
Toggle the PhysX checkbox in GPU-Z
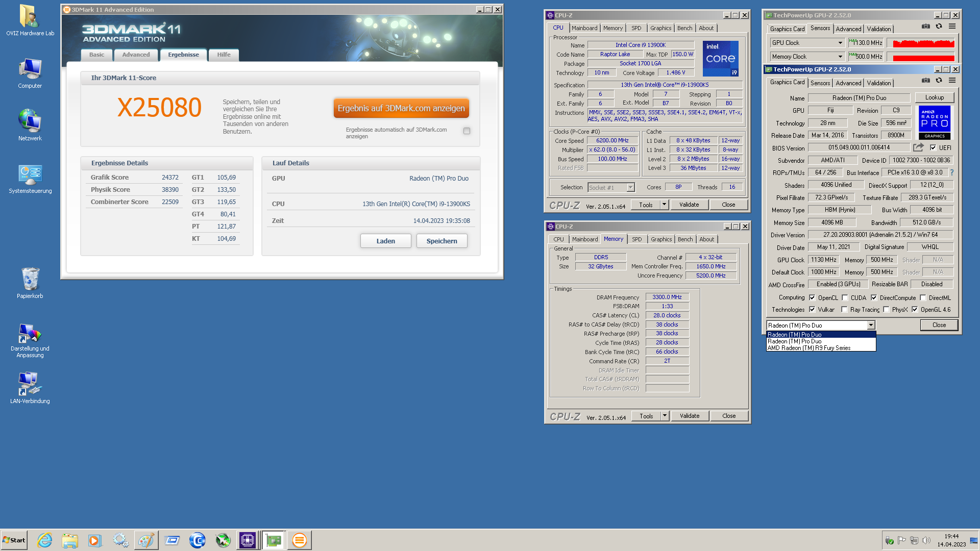point(886,310)
